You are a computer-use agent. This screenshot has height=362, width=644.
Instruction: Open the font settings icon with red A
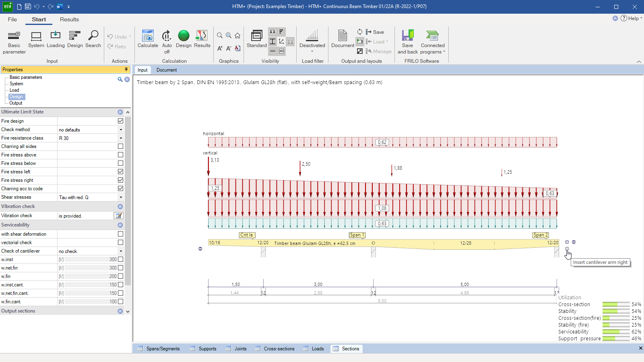pyautogui.click(x=237, y=48)
